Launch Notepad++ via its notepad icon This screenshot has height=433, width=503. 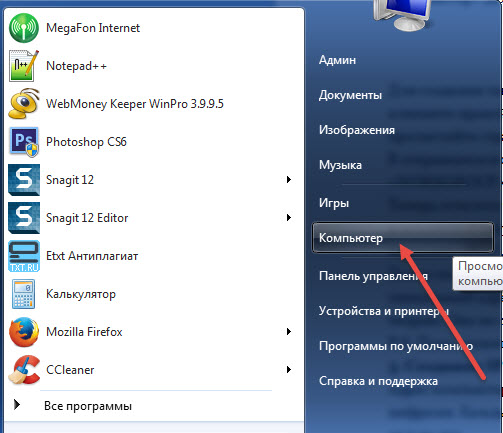[x=24, y=66]
